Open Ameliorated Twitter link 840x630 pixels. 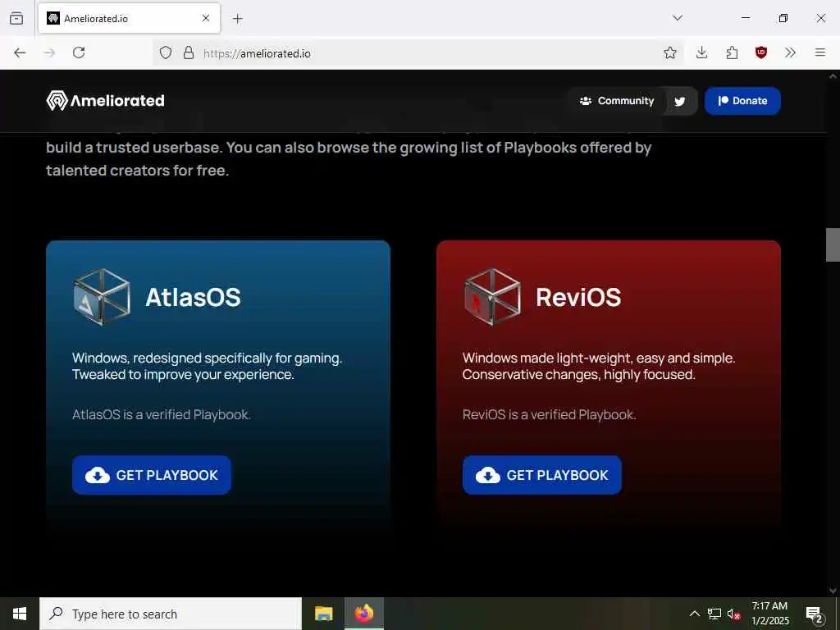click(x=680, y=101)
